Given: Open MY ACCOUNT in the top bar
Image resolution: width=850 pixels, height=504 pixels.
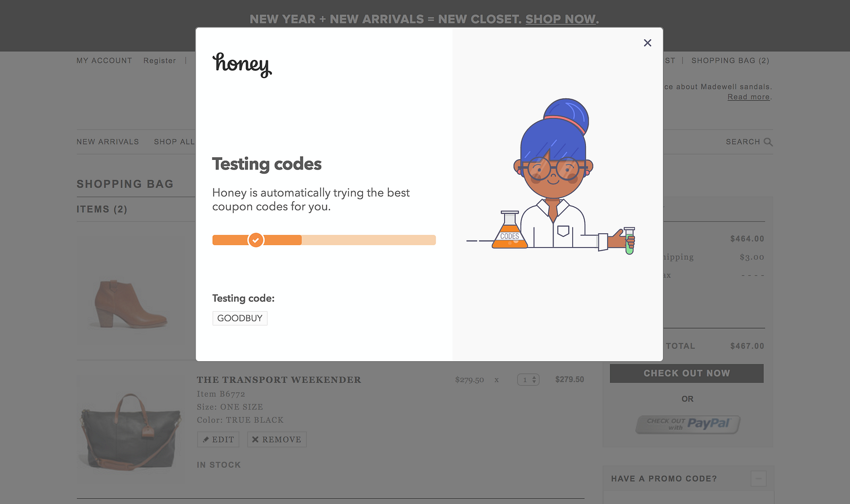Looking at the screenshot, I should click(104, 61).
